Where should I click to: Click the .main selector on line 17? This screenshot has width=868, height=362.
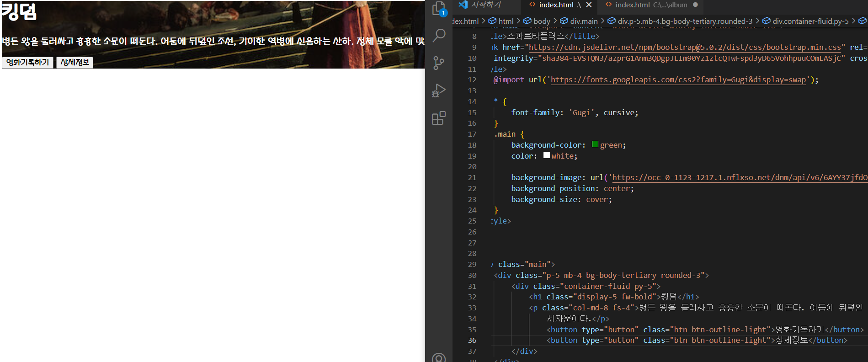[505, 134]
